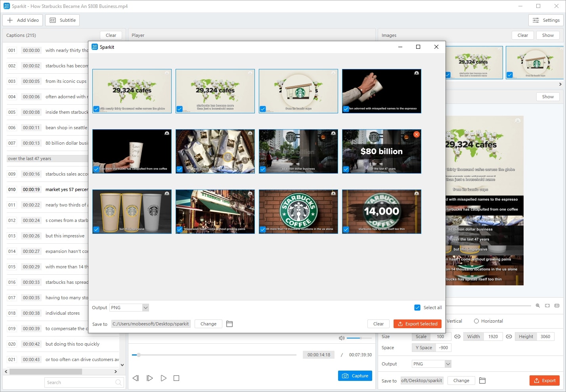This screenshot has width=566, height=392.
Task: Click the captions horizontal scrollbar
Action: tap(46, 372)
